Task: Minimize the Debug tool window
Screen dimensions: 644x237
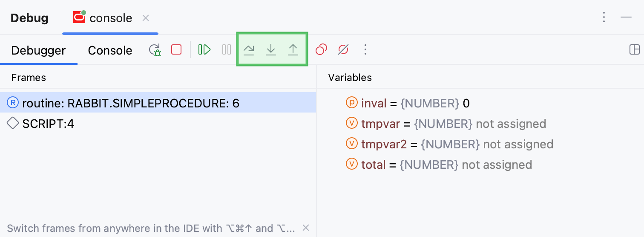Action: coord(626,17)
